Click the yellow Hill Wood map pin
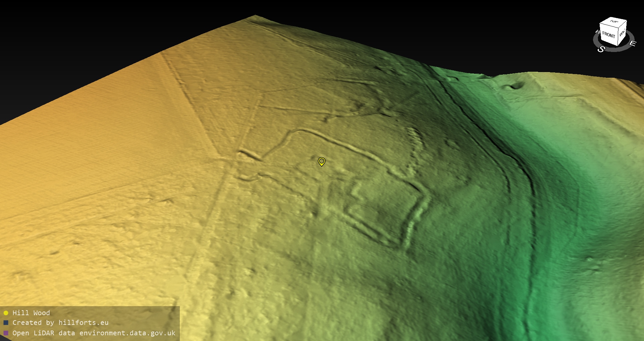This screenshot has width=644, height=341. (x=321, y=162)
